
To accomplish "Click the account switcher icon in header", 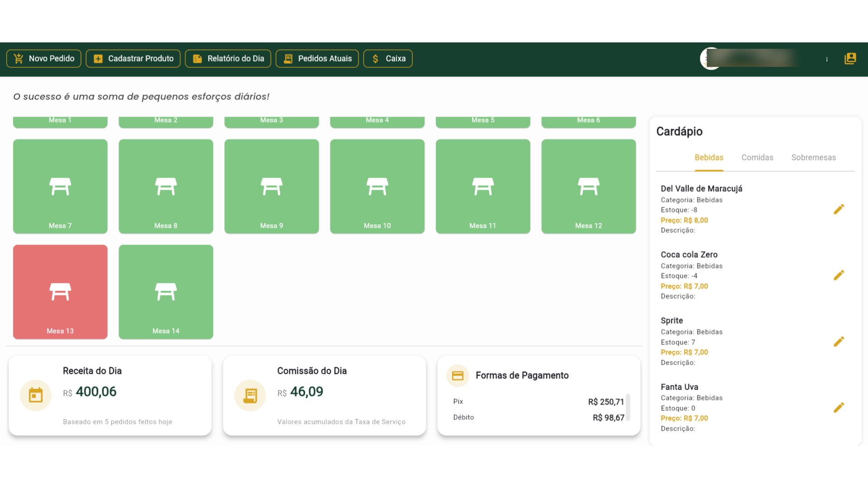I will tap(850, 58).
